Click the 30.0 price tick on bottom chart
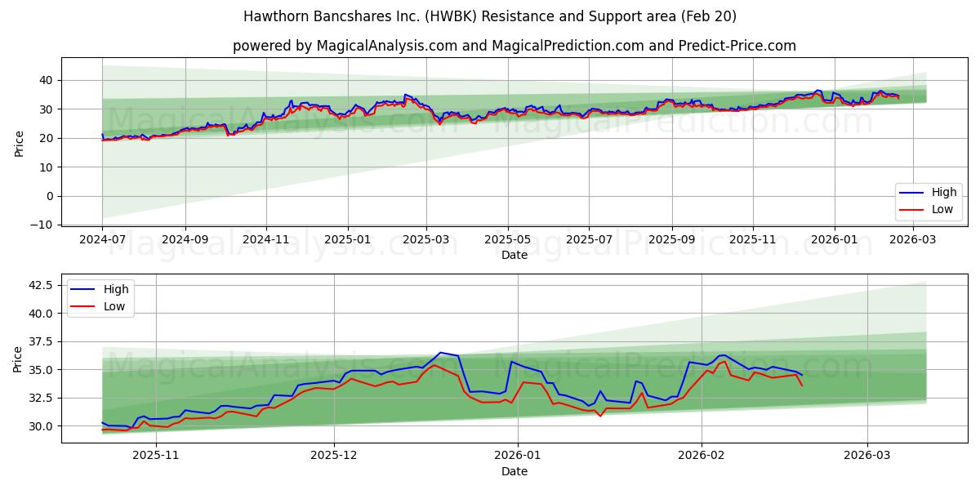The height and width of the screenshot is (490, 980). (42, 426)
